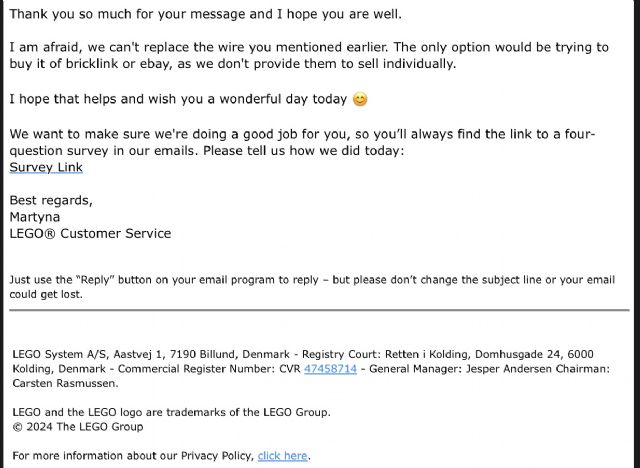Click the name 'Carsten Rasmussen' in footer

(x=64, y=383)
